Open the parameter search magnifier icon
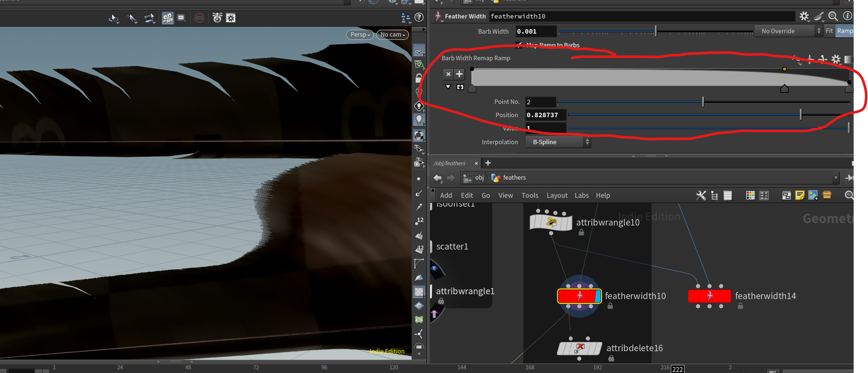868x373 pixels. click(x=833, y=16)
